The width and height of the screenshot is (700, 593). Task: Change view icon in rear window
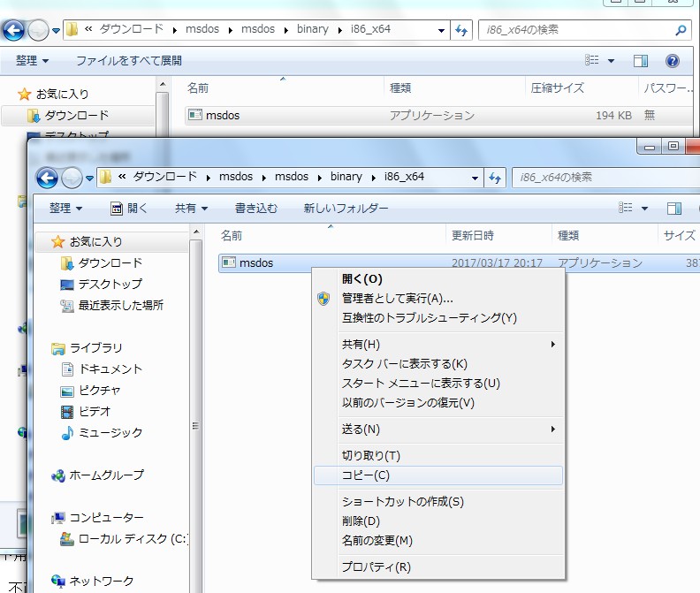pos(592,60)
